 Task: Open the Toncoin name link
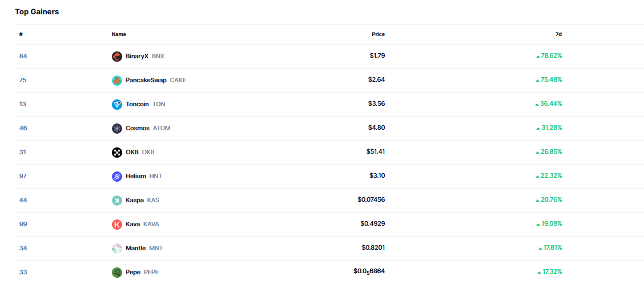(x=138, y=104)
